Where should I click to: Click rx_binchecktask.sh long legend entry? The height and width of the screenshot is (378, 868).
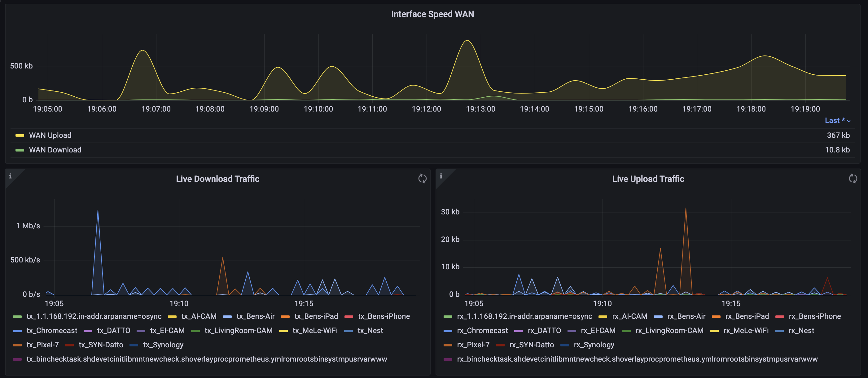point(637,359)
